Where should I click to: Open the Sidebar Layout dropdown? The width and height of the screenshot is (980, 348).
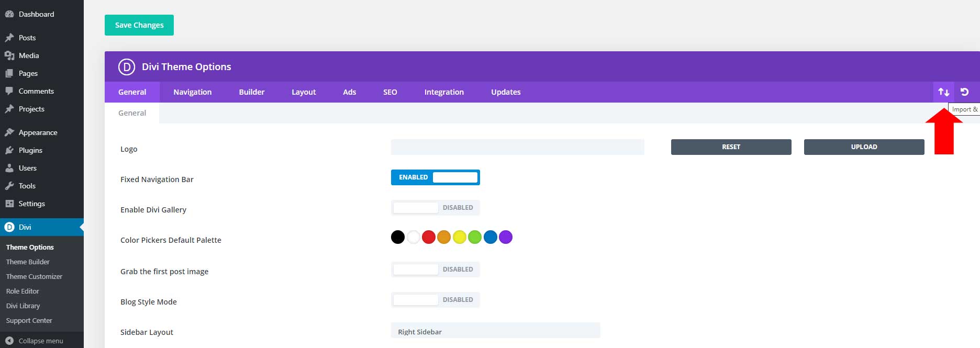tap(495, 331)
